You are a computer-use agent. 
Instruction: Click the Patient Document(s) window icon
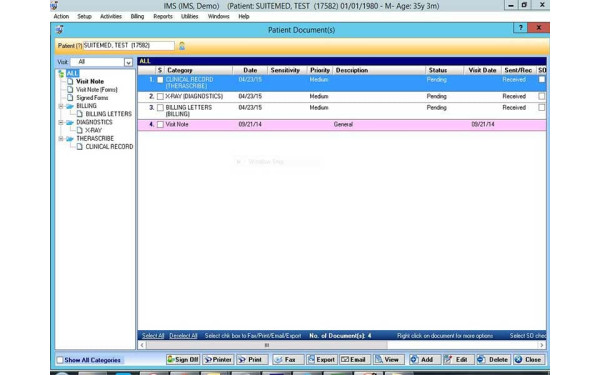59,30
